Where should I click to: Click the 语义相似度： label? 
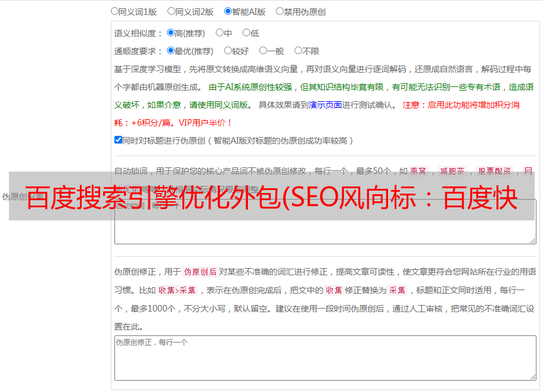(x=138, y=33)
